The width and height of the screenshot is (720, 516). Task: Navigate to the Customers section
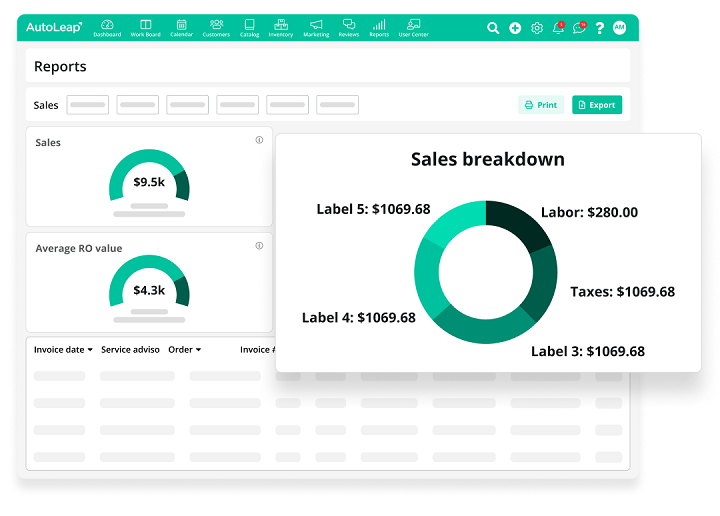pyautogui.click(x=216, y=28)
